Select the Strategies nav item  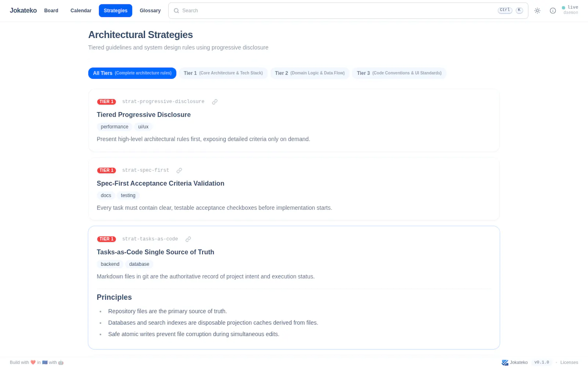click(x=115, y=11)
